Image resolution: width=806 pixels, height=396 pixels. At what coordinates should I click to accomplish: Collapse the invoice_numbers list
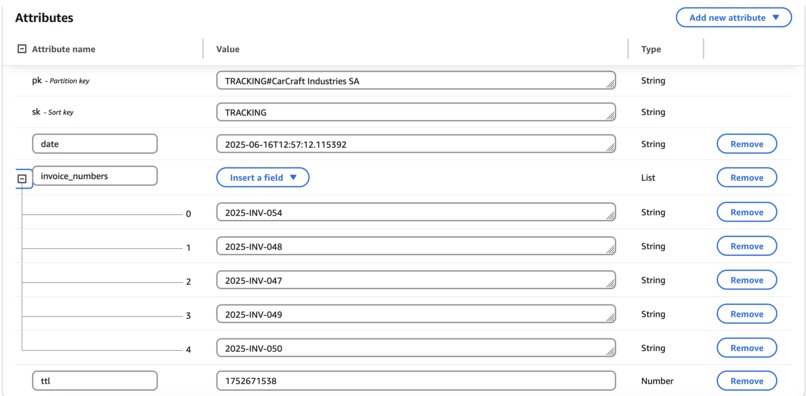[x=22, y=179]
